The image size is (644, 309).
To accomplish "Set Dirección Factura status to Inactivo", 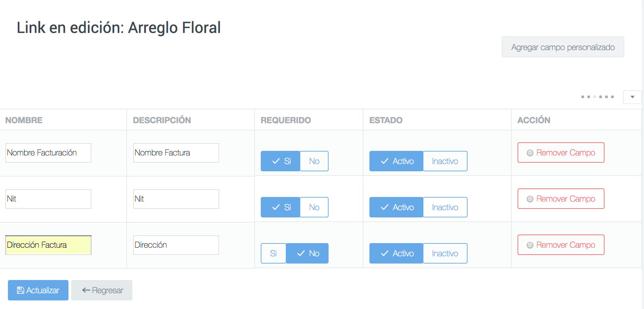I will 445,253.
